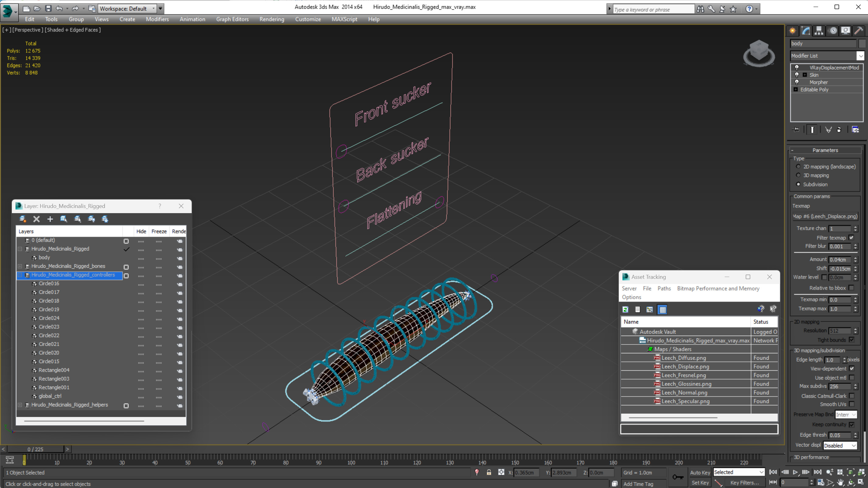Open the Selected key filter dropdown
The width and height of the screenshot is (868, 488).
click(x=738, y=472)
